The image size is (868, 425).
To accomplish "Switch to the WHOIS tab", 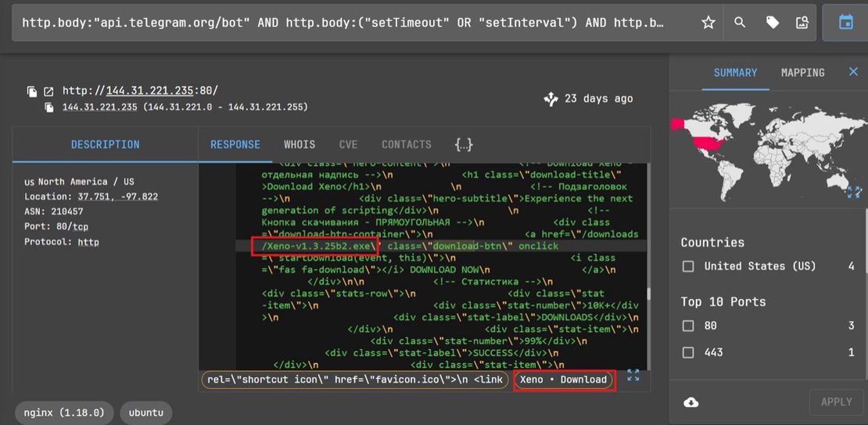I will click(x=299, y=145).
